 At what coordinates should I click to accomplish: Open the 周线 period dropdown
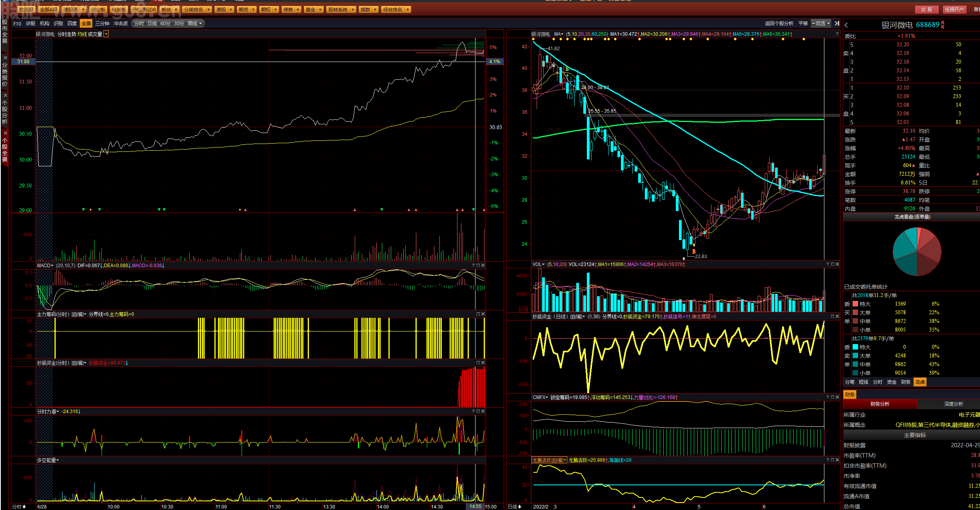[195, 24]
